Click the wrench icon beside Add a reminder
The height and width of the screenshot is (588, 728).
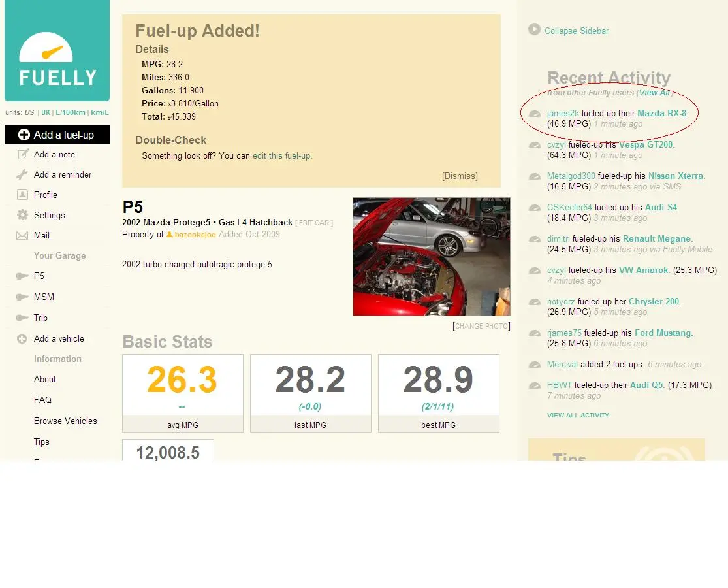[22, 175]
